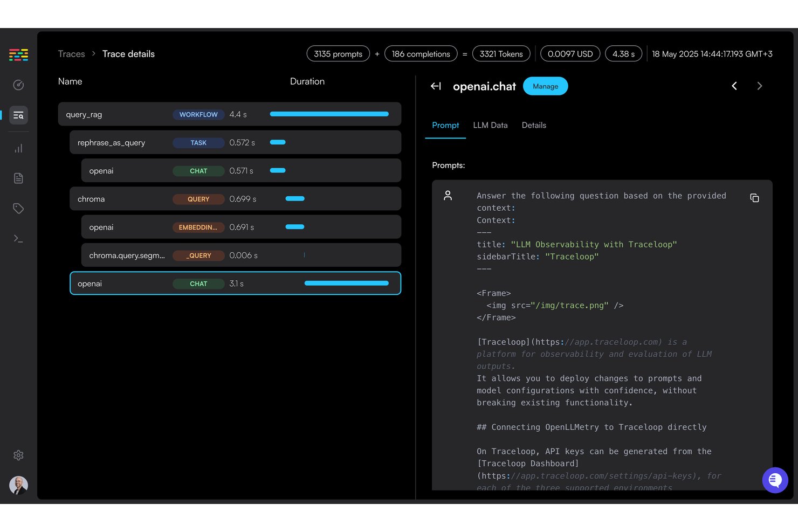Image resolution: width=798 pixels, height=532 pixels.
Task: Click the 3.1 s openai duration bar
Action: pos(346,284)
